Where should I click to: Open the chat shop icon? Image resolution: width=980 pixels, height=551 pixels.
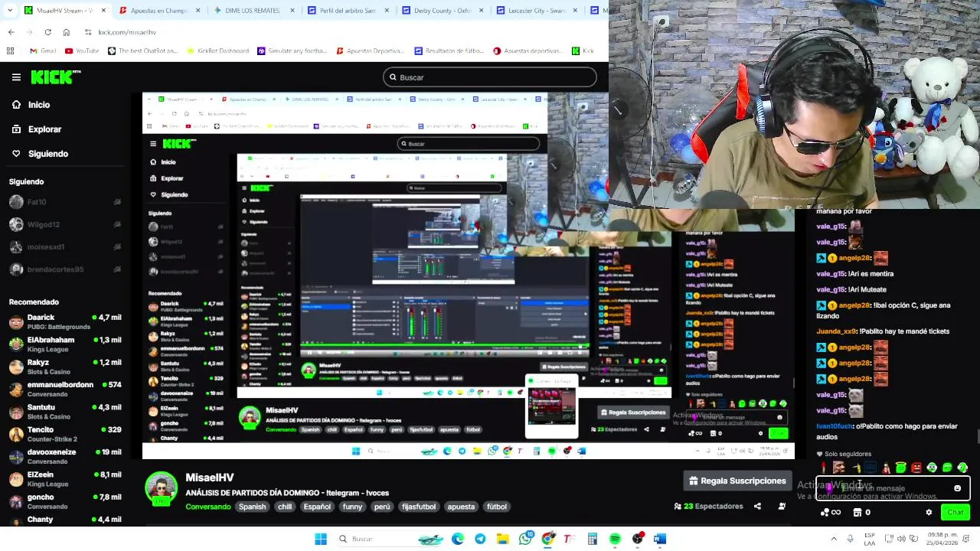857,513
